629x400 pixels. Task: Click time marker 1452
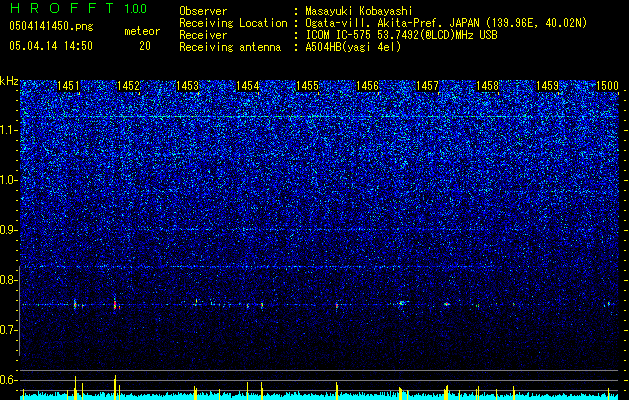[x=128, y=85]
